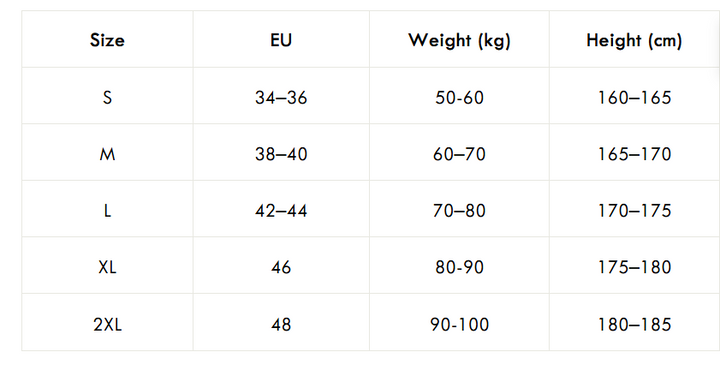Screen dimensions: 720x370
Task: Click the 175–180 height cell
Action: [x=634, y=267]
